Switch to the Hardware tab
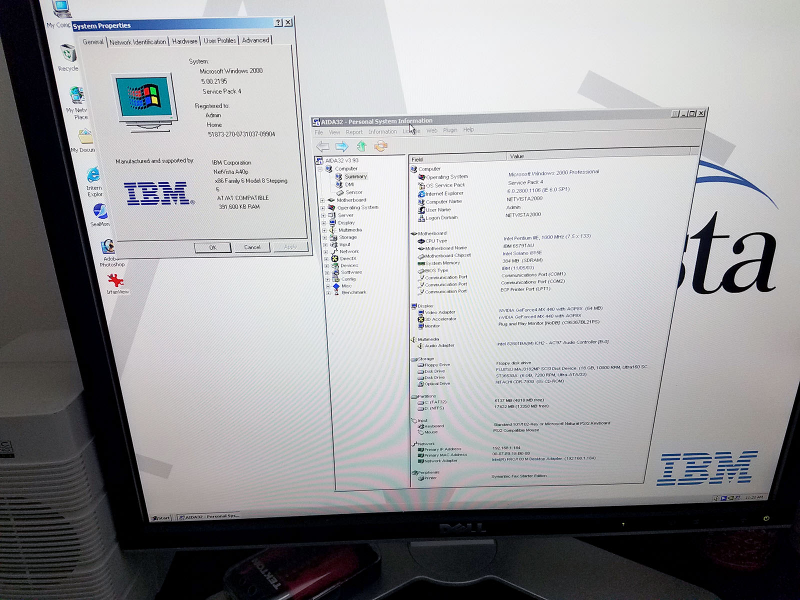Viewport: 800px width, 600px height. (x=185, y=41)
